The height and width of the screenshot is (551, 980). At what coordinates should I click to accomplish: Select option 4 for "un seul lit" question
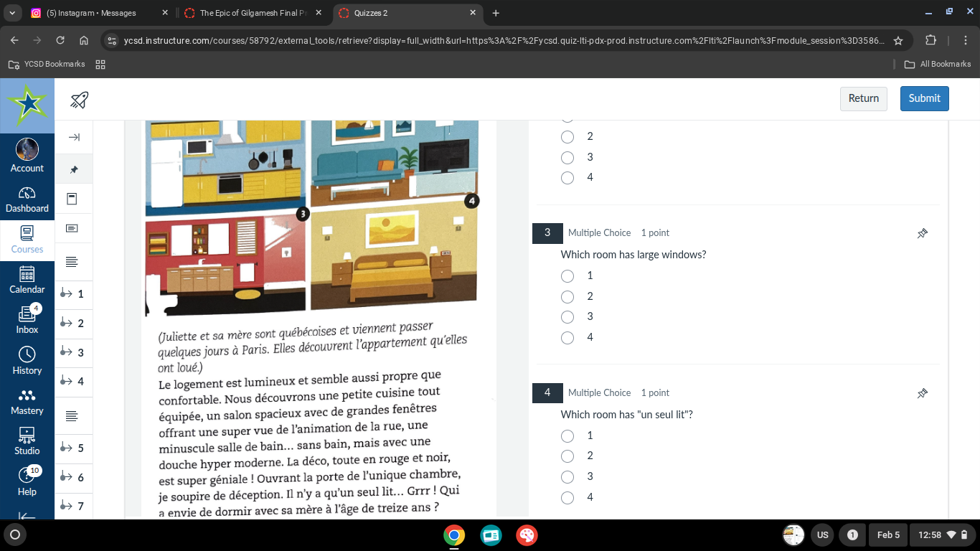click(x=567, y=497)
